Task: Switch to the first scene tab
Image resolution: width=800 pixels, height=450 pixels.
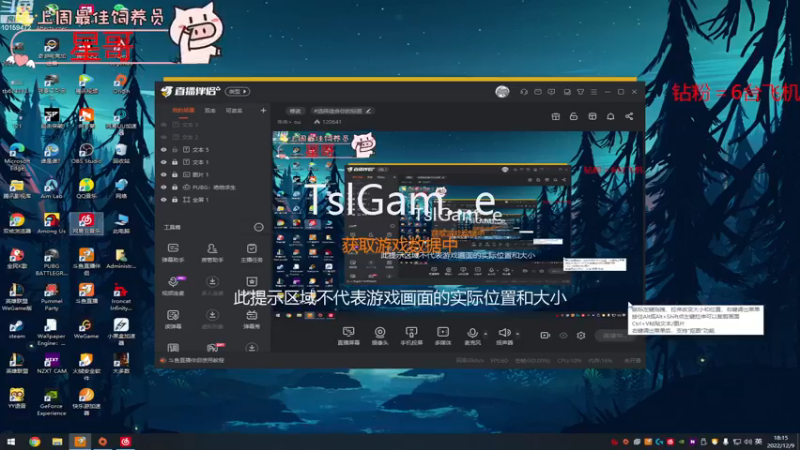Action: (x=183, y=110)
